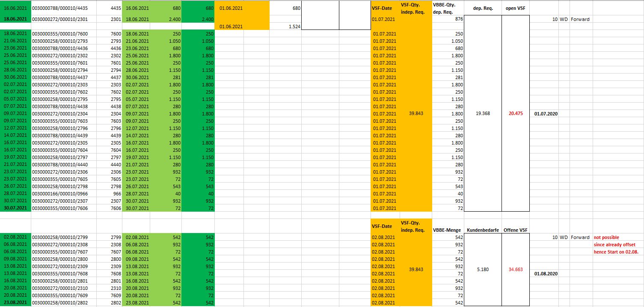Image resolution: width=644 pixels, height=307 pixels.
Task: Select the 'Kundenbedarfe' header cell
Action: click(482, 230)
